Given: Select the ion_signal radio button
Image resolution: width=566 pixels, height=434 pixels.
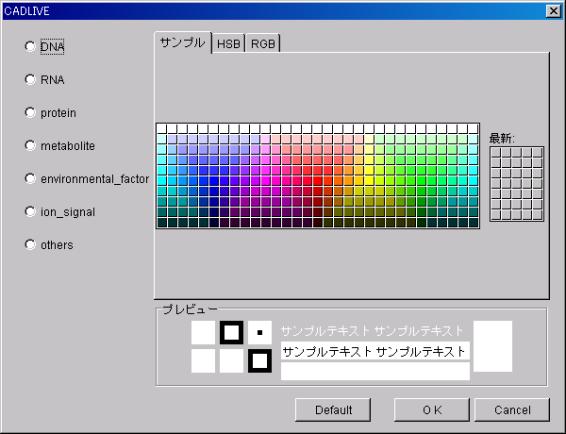Looking at the screenshot, I should (30, 212).
